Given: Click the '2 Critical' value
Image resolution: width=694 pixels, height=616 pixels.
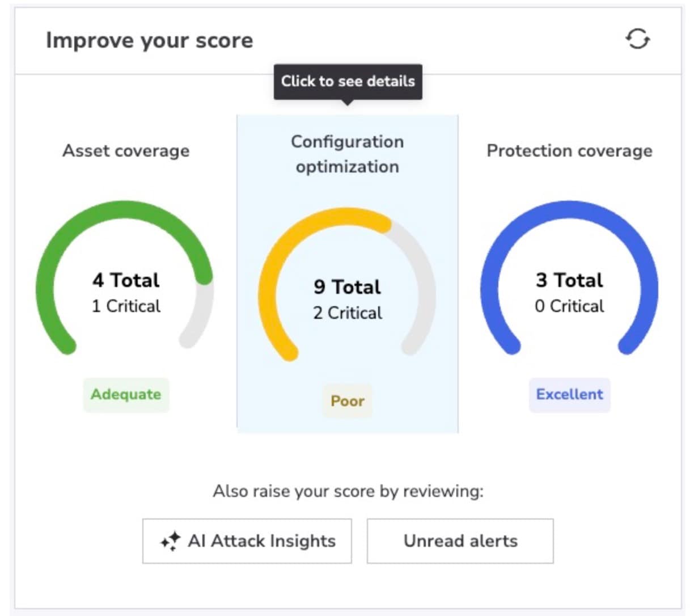Looking at the screenshot, I should 348,313.
